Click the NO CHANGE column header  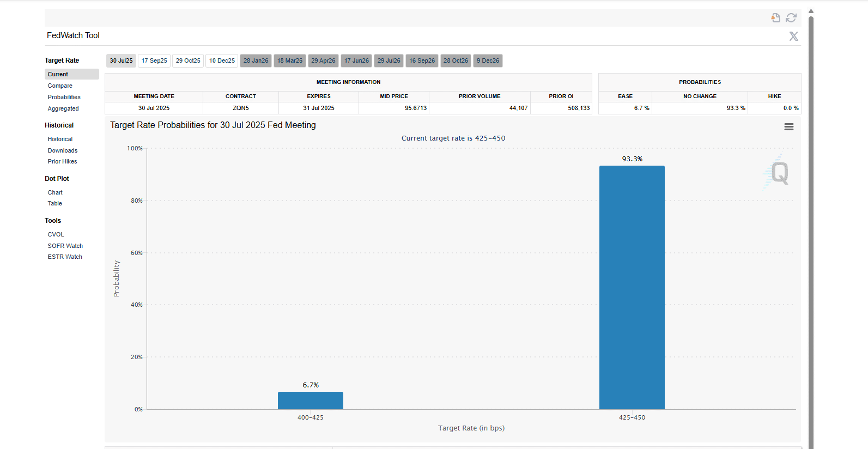click(x=700, y=96)
